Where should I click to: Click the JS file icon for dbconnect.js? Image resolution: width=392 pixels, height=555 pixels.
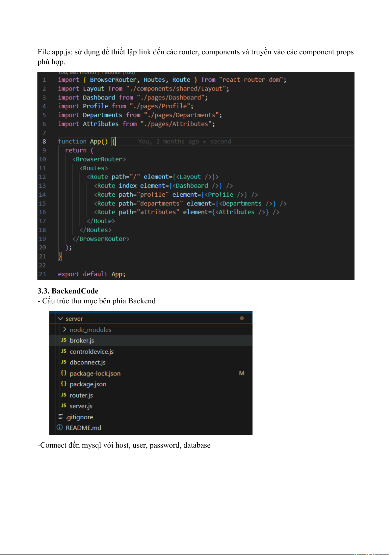[64, 362]
